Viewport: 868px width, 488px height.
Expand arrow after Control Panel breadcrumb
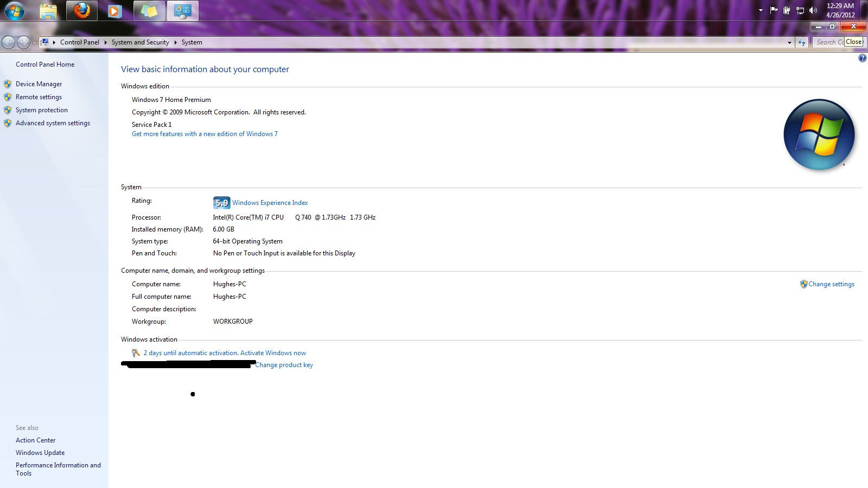(105, 42)
